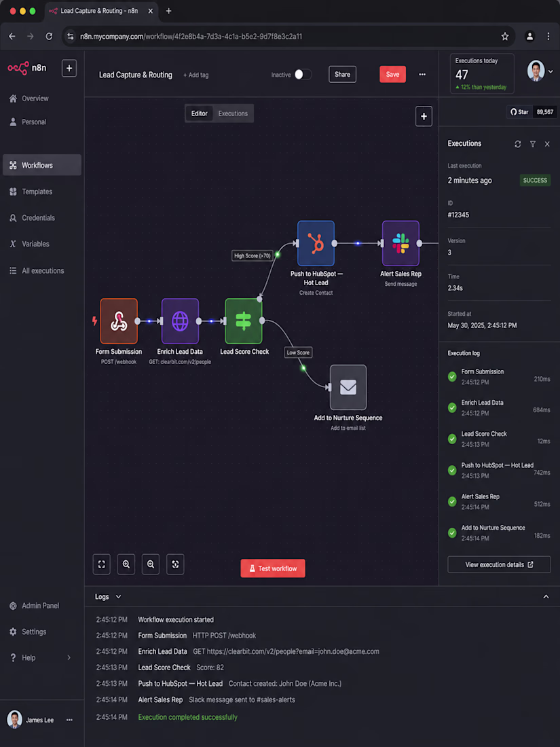
Task: Open Templates in the sidebar
Action: coord(31,192)
